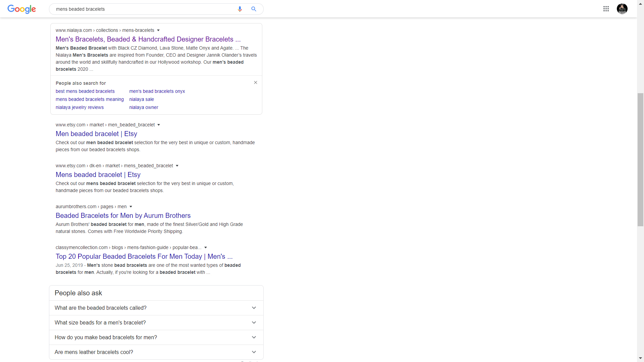The image size is (644, 362).
Task: Expand Are mens leather bracelets cool
Action: pyautogui.click(x=156, y=352)
